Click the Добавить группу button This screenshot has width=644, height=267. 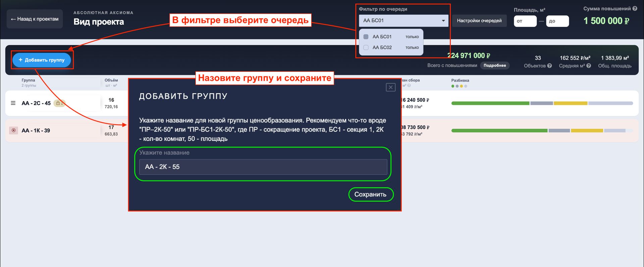point(42,60)
